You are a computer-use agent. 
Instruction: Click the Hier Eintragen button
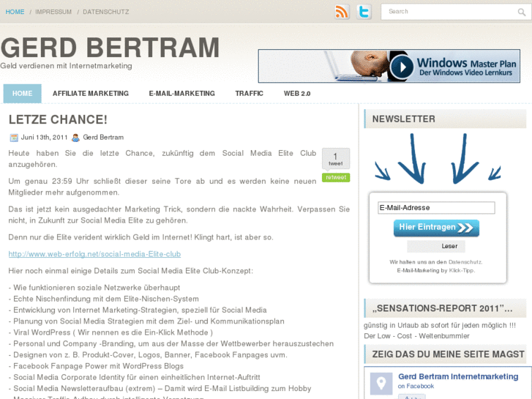point(436,228)
